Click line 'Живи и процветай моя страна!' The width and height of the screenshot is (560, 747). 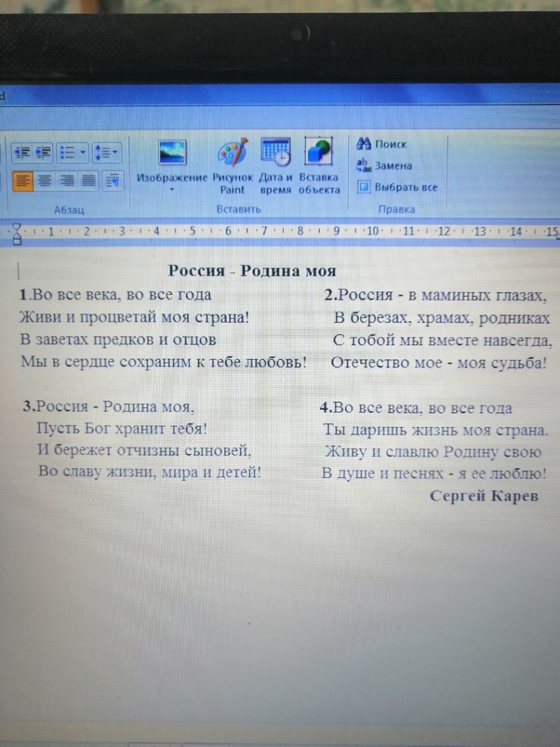[x=134, y=317]
